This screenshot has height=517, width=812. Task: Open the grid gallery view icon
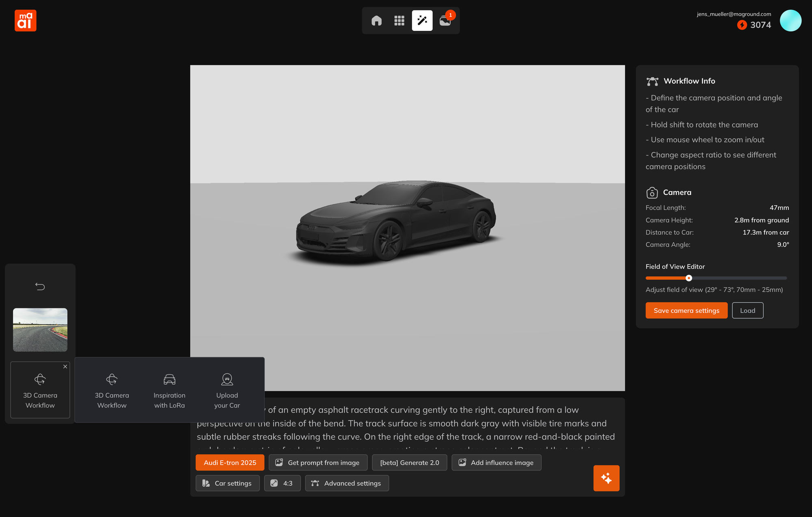point(399,21)
